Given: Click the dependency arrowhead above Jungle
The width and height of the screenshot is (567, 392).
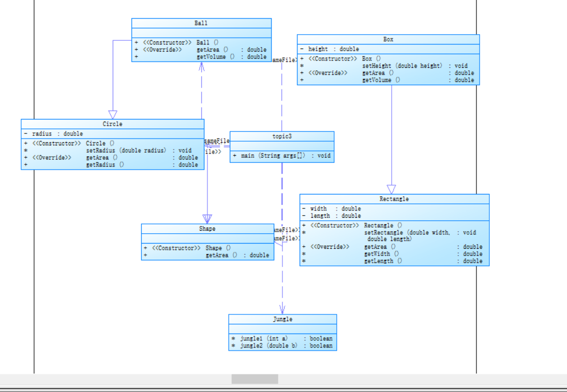Looking at the screenshot, I should coord(282,310).
